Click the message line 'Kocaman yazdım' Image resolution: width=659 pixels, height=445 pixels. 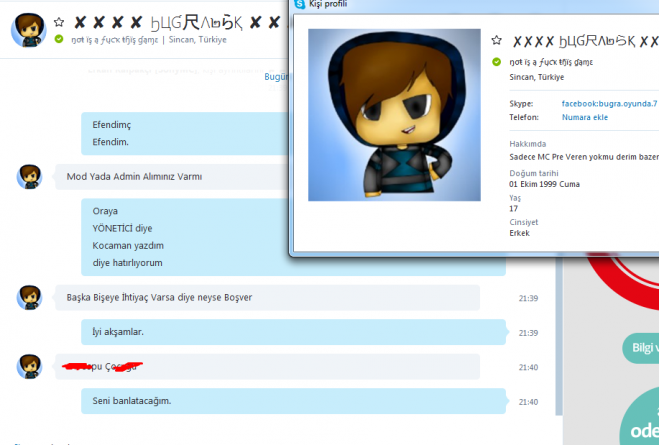[x=128, y=245]
